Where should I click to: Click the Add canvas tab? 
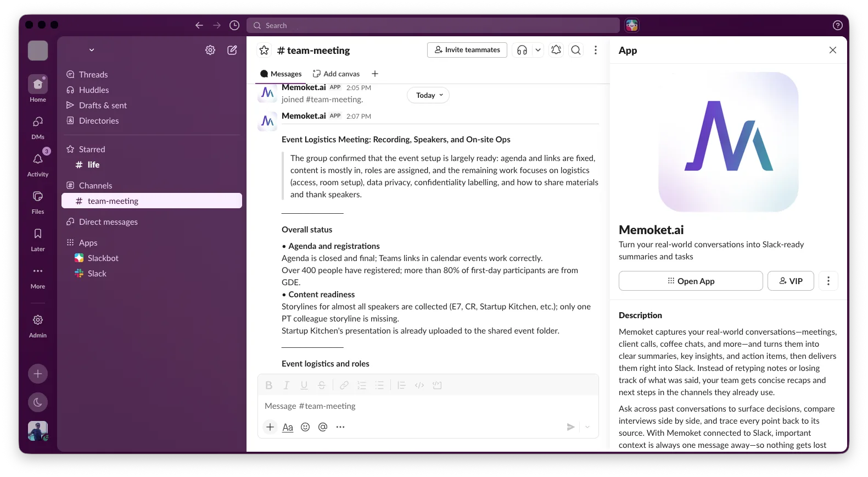336,74
